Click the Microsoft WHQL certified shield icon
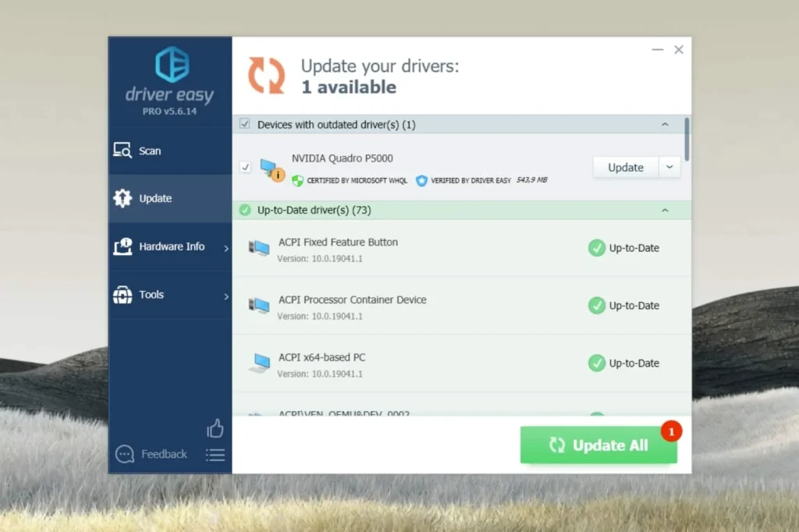This screenshot has width=799, height=532. pyautogui.click(x=297, y=180)
